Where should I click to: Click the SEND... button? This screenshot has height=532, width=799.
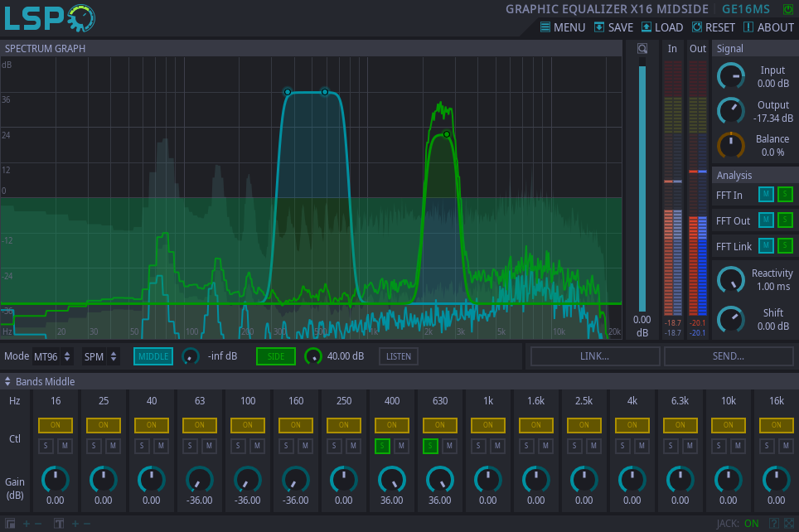click(x=729, y=356)
